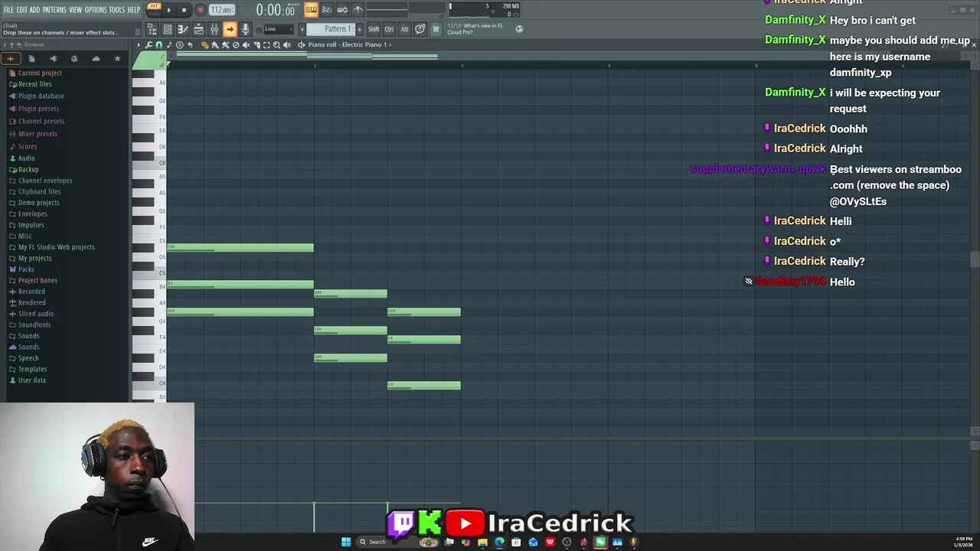Open the FILE menu
980x551 pixels.
pos(8,10)
